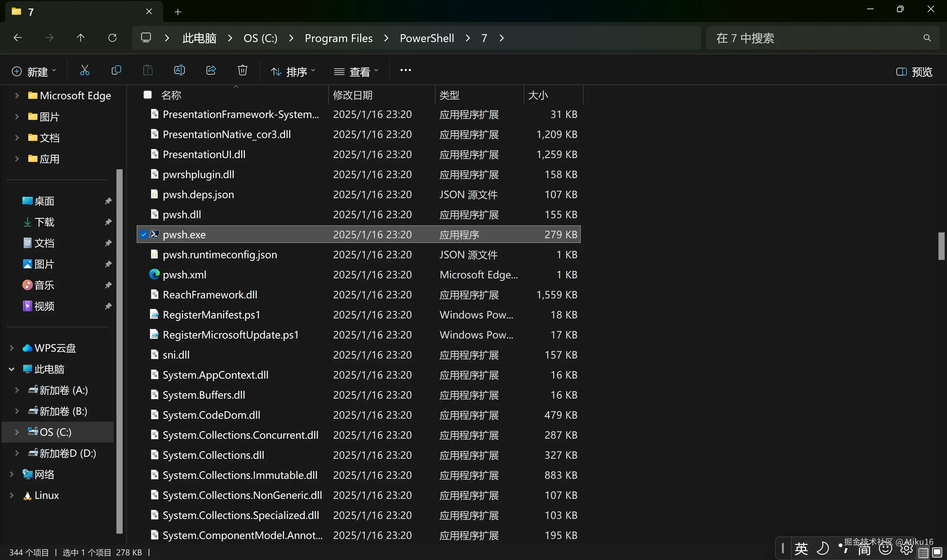Select the RegisterMicrosoftUpdate.ps1 file
947x560 pixels.
(358, 335)
